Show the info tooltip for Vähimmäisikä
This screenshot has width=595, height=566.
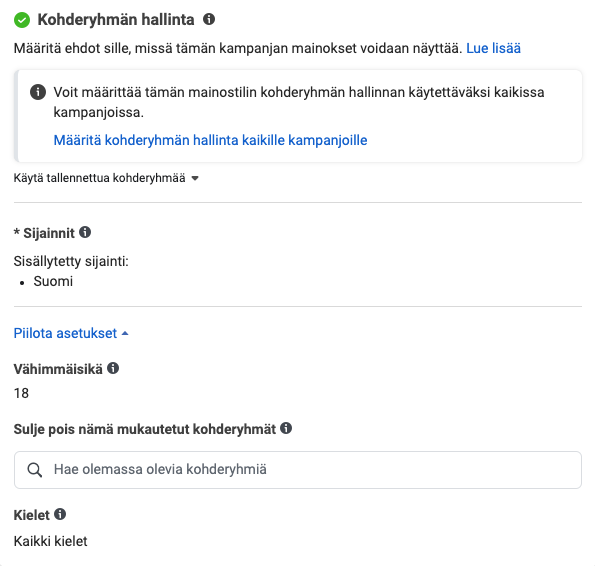pos(113,368)
